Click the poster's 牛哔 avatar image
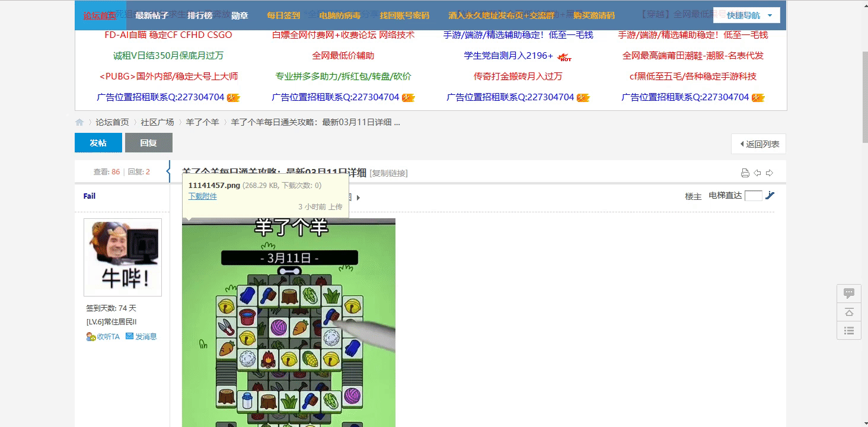 coord(123,257)
